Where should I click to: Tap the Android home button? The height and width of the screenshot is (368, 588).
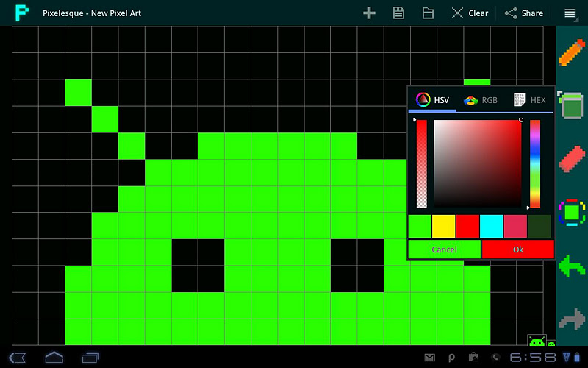point(54,357)
